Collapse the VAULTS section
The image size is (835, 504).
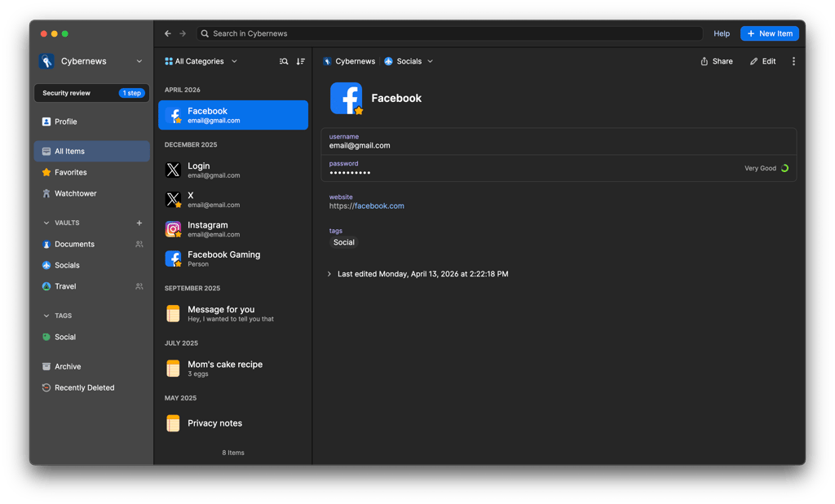click(x=46, y=223)
